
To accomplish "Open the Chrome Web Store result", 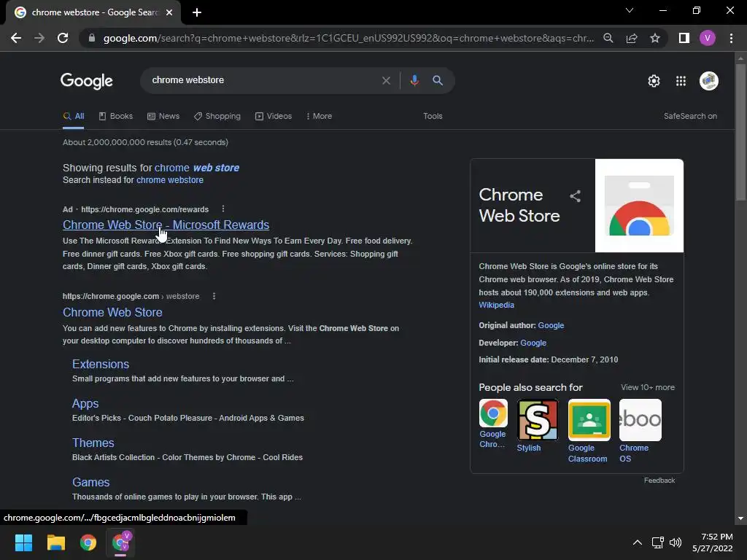I will click(x=112, y=312).
